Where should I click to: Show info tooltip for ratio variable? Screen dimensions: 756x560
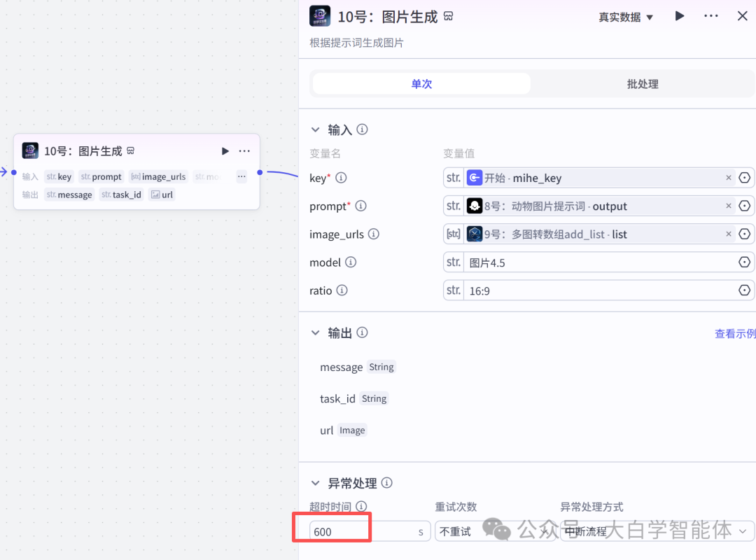pos(342,290)
